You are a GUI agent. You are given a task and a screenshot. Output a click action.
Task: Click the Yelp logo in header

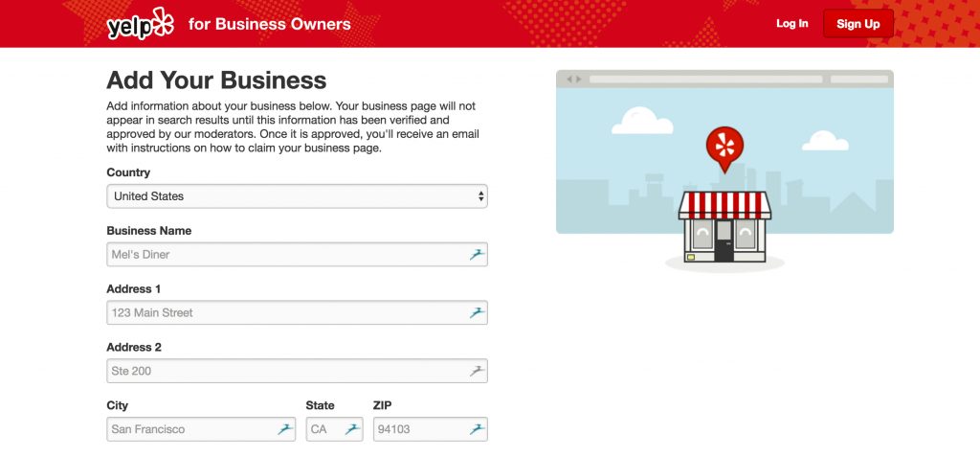(x=140, y=24)
